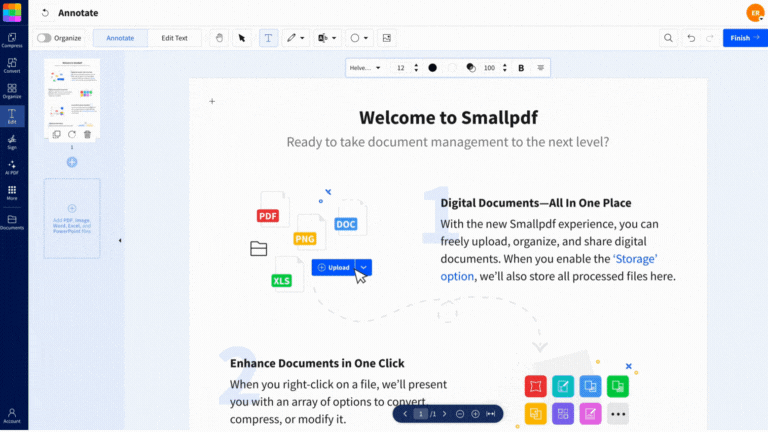Open the Compress tool in sidebar
The height and width of the screenshot is (432, 768).
pos(12,40)
